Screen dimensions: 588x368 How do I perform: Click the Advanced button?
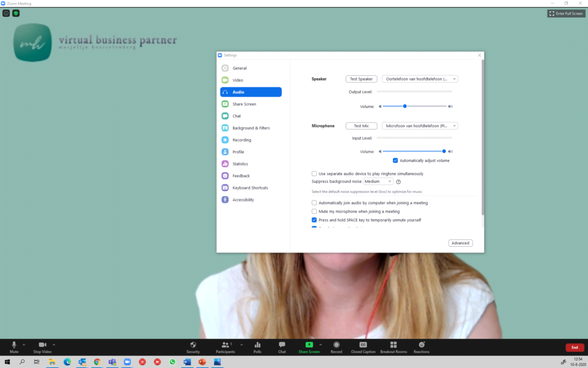click(460, 243)
